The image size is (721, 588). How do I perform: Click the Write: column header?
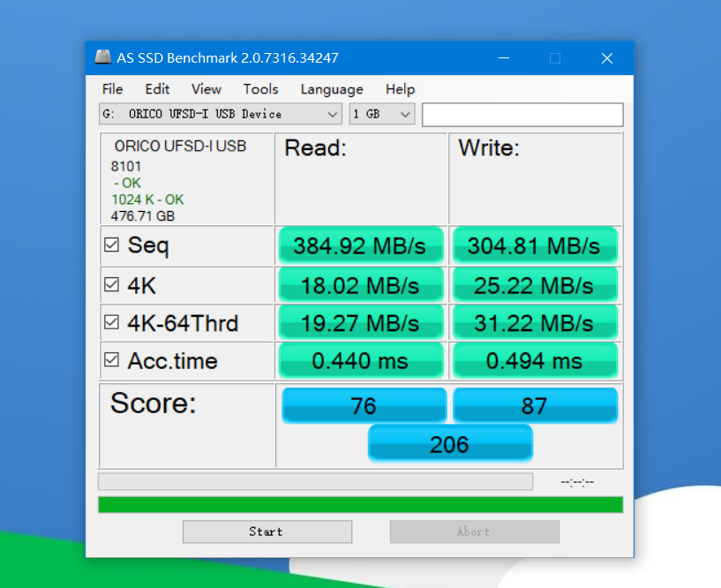489,147
